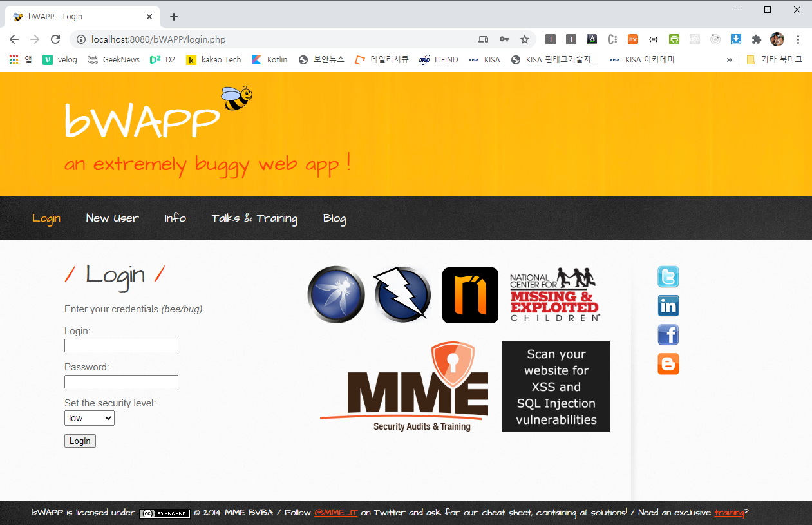This screenshot has height=525, width=812.
Task: Click the MME Security Audits logo
Action: [x=404, y=387]
